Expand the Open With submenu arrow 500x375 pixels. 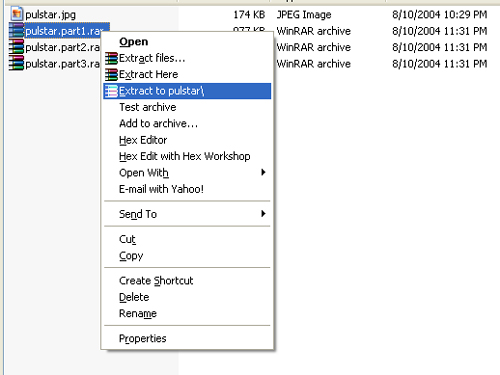(263, 172)
